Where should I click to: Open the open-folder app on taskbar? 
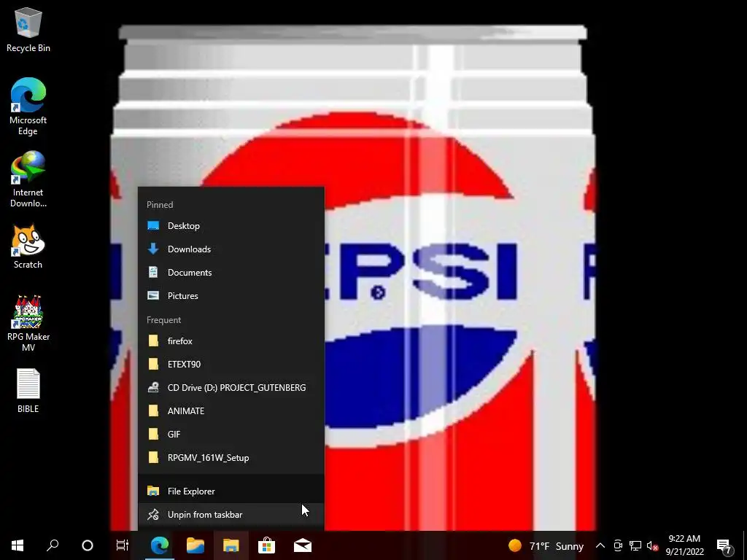coord(196,545)
